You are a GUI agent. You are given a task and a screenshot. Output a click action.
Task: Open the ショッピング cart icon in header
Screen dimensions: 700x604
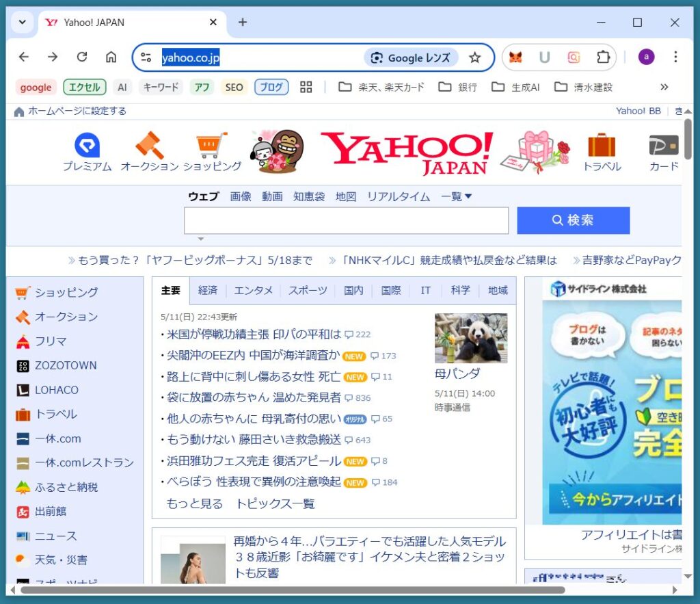212,152
